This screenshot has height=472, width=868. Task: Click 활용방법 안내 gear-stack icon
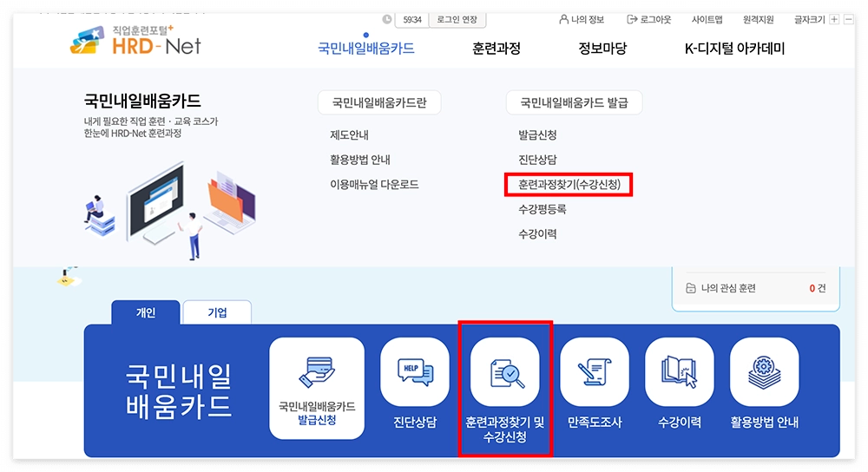[x=765, y=372]
